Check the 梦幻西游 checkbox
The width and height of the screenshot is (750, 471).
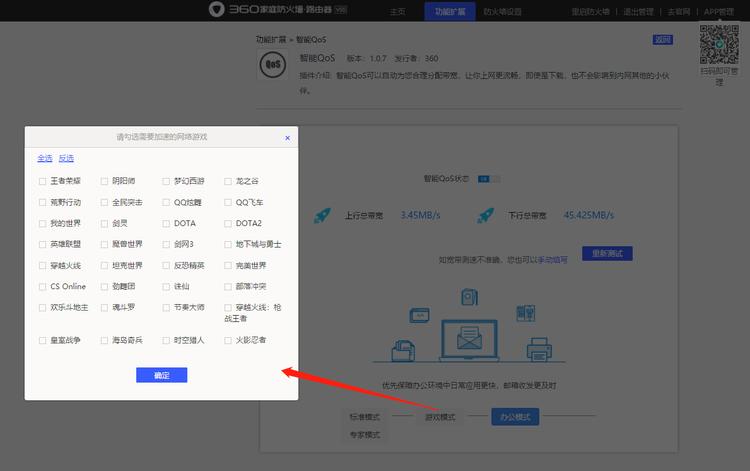(166, 181)
